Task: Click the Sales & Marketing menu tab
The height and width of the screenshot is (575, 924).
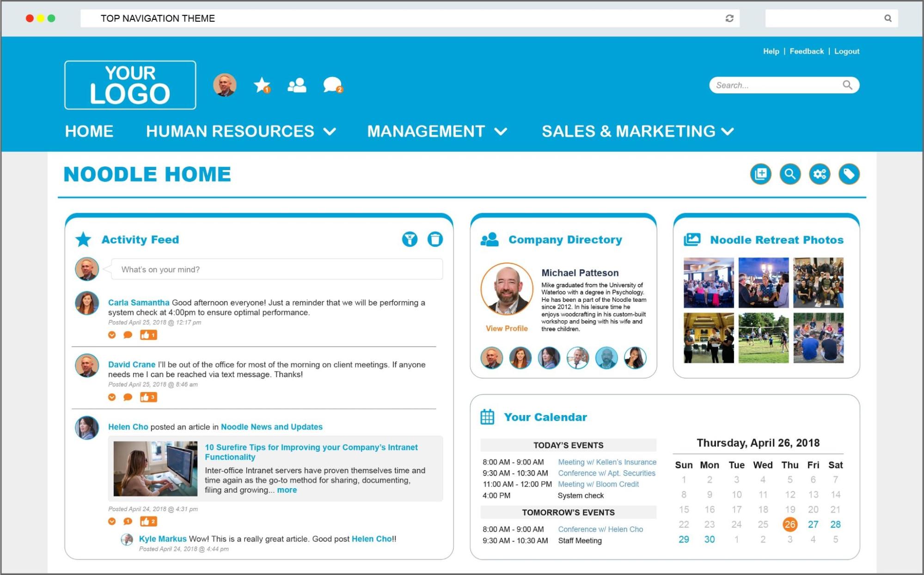Action: pyautogui.click(x=632, y=130)
